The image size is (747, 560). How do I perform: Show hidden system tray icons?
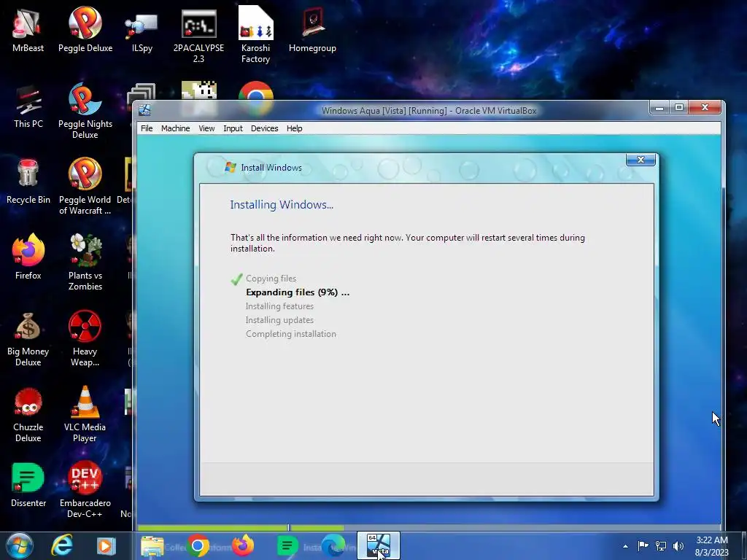click(x=625, y=546)
